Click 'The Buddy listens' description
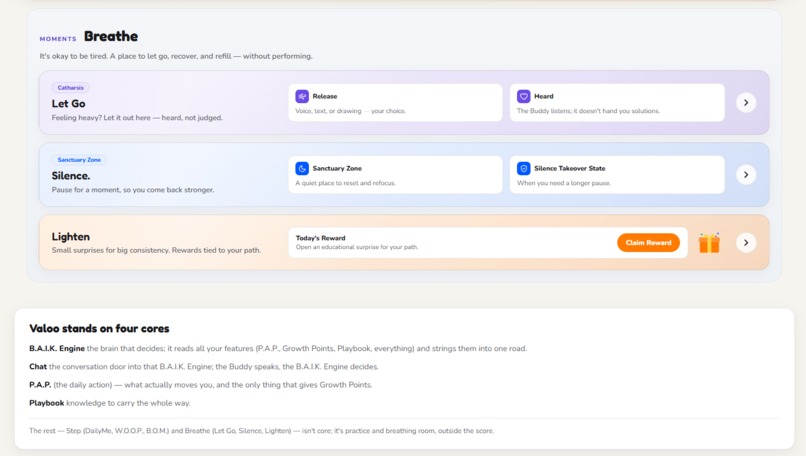Image resolution: width=806 pixels, height=456 pixels. point(588,111)
